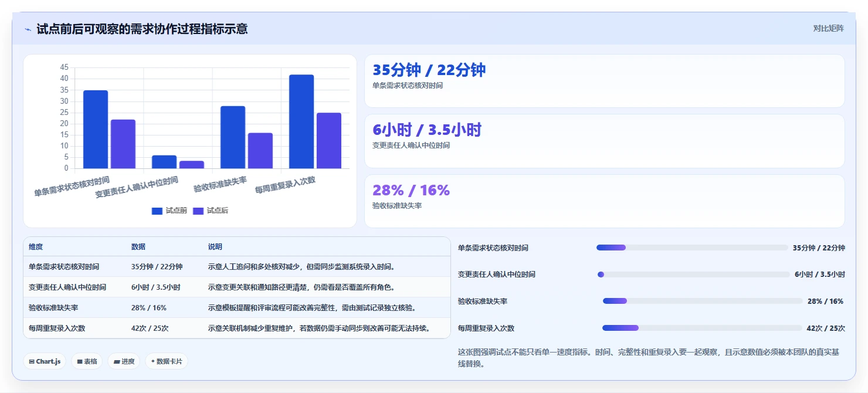Image resolution: width=868 pixels, height=393 pixels.
Task: Click the 试点前 bar for 单条需求状态核对时间
Action: 96,129
